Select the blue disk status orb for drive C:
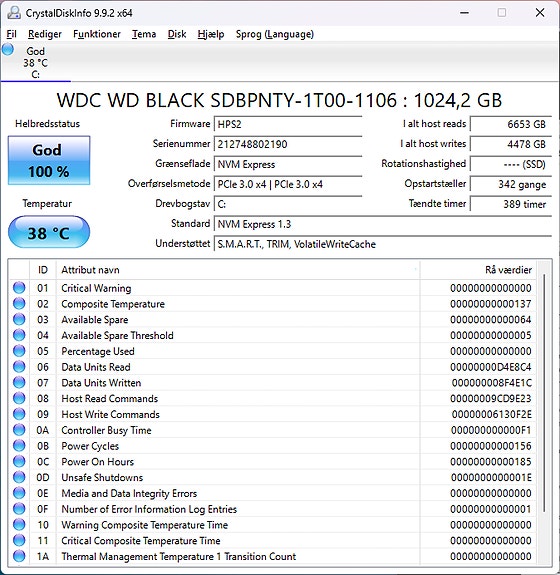 (x=8, y=50)
